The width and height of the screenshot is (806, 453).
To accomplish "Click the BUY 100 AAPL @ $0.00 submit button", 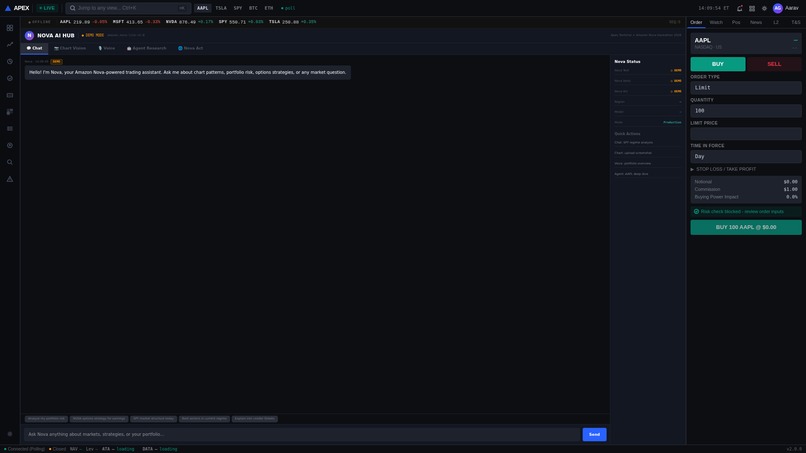I will (x=746, y=227).
